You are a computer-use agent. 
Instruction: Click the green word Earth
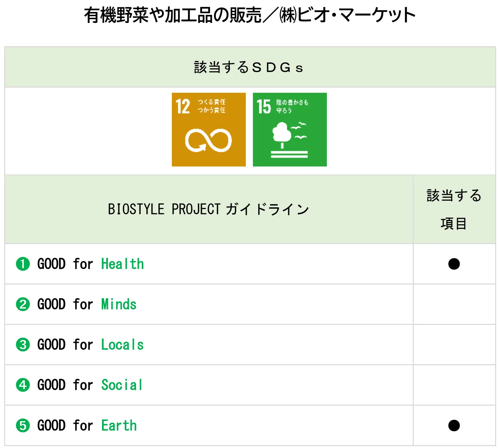(119, 425)
